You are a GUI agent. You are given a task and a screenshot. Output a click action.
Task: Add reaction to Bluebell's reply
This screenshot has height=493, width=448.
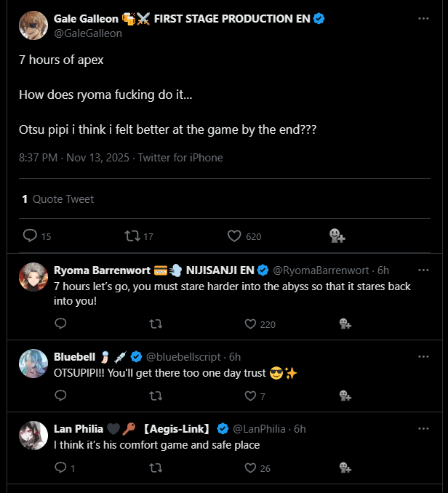[x=345, y=396]
